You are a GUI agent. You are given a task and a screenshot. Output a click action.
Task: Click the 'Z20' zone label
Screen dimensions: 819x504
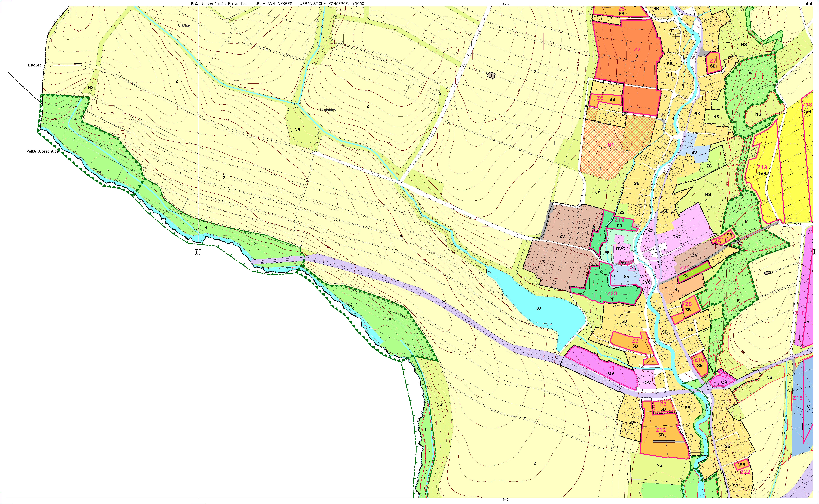pyautogui.click(x=612, y=294)
